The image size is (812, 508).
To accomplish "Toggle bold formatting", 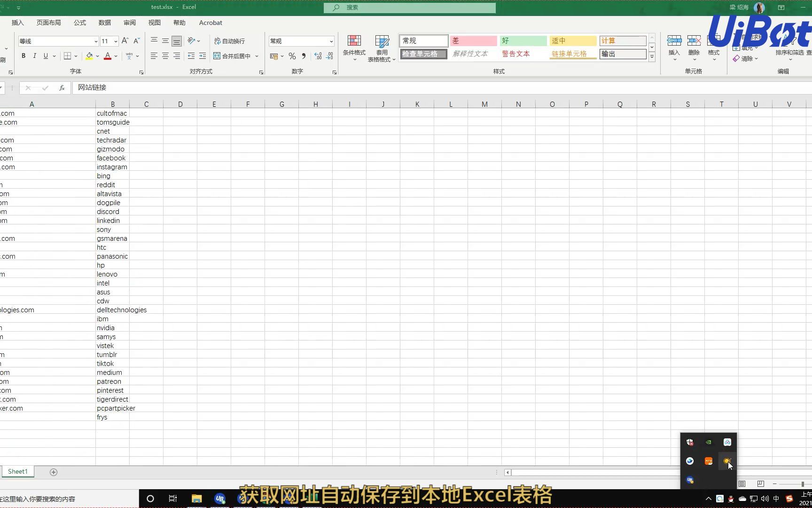I will pyautogui.click(x=23, y=56).
